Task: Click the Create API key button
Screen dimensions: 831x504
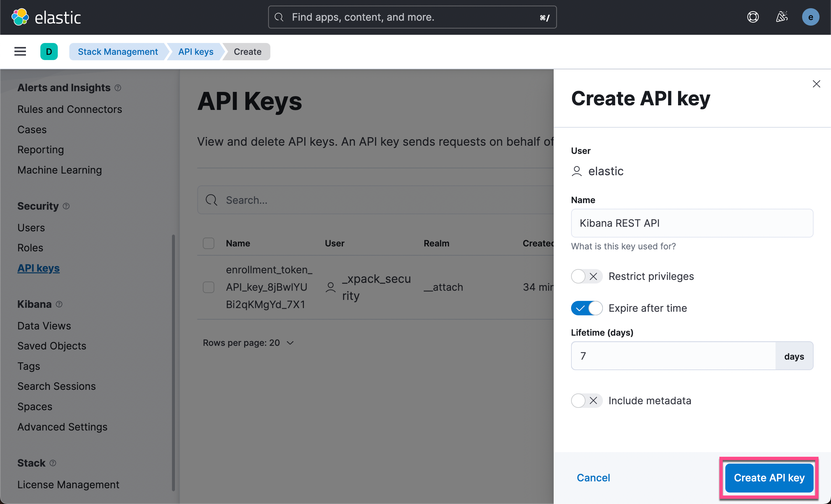Action: click(769, 478)
